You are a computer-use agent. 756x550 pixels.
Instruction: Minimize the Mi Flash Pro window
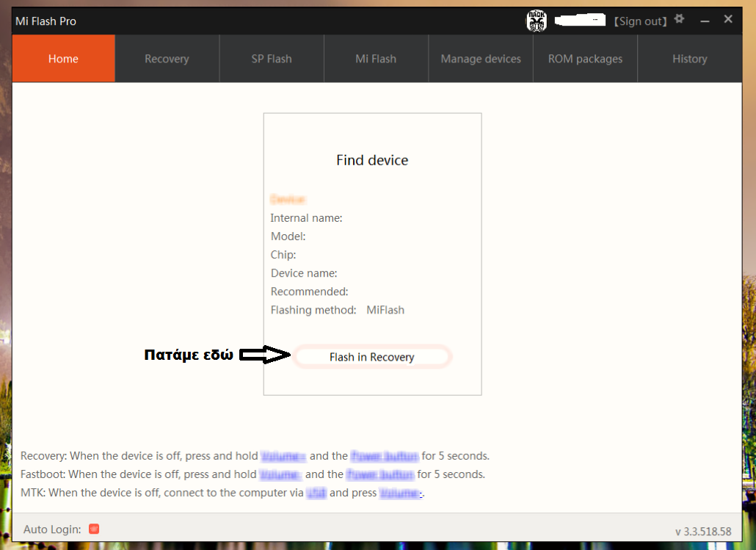[704, 20]
